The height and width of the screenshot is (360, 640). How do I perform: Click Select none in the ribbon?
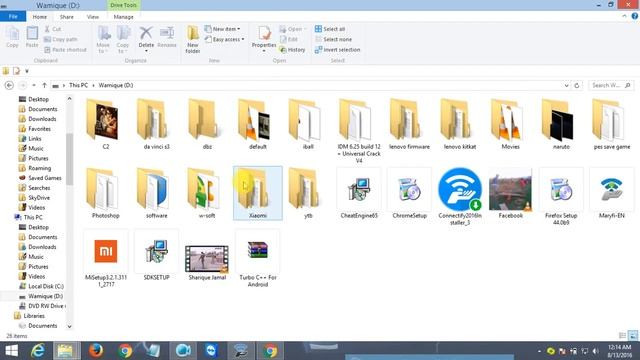[333, 39]
